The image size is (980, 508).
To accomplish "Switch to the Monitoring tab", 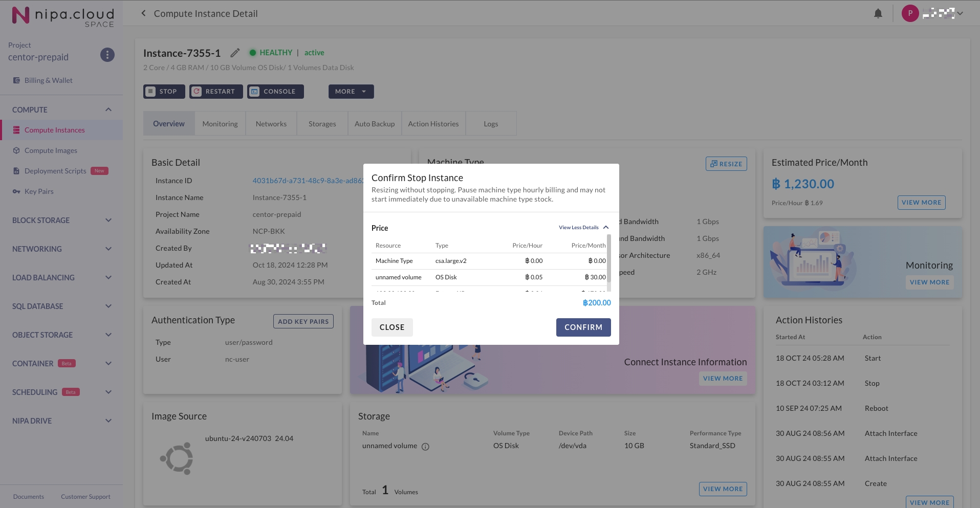I will (x=220, y=124).
